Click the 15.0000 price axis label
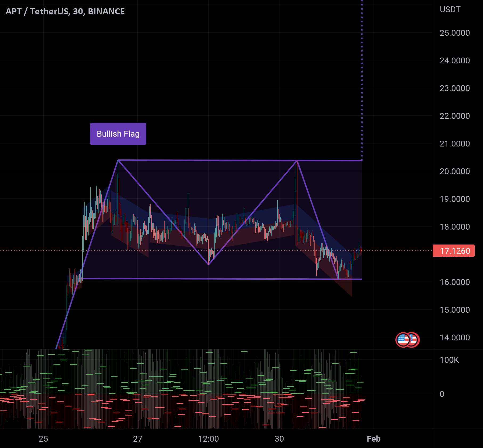 click(455, 310)
